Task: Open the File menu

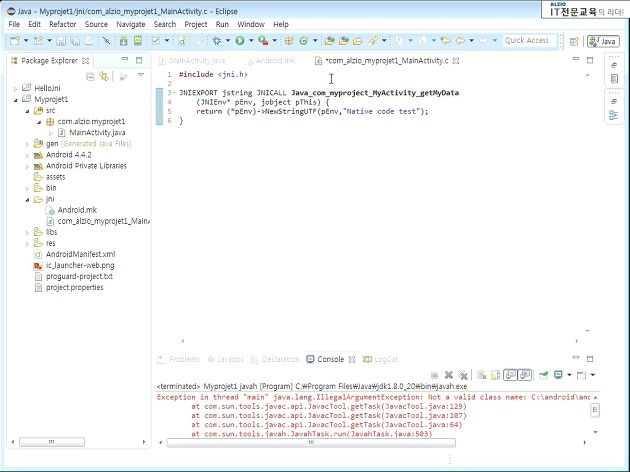Action: pos(14,24)
